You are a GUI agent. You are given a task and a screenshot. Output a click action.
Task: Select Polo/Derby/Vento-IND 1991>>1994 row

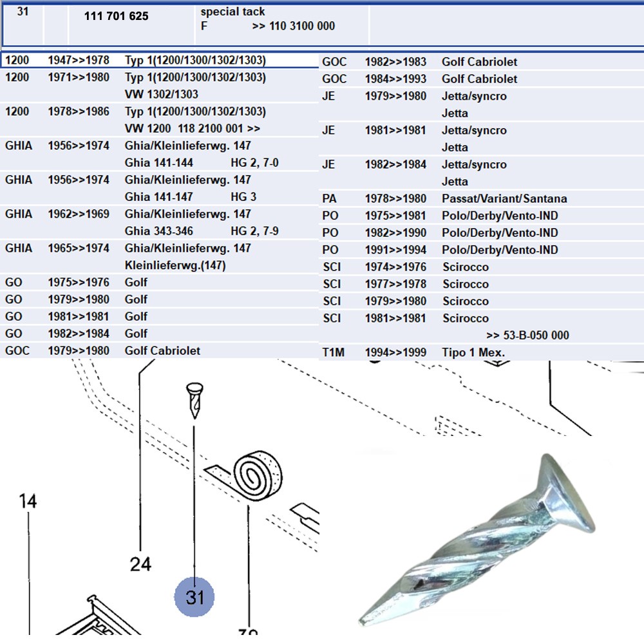[500, 250]
